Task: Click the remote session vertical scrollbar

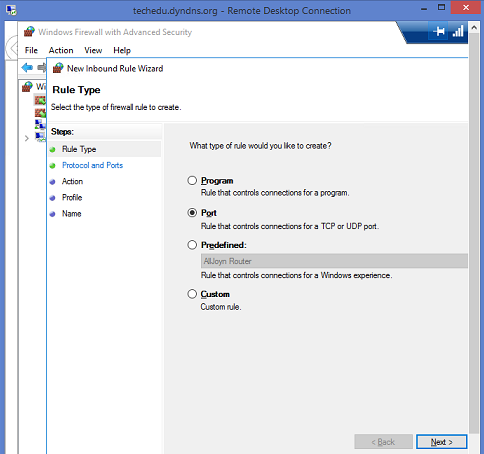Action: pyautogui.click(x=474, y=233)
